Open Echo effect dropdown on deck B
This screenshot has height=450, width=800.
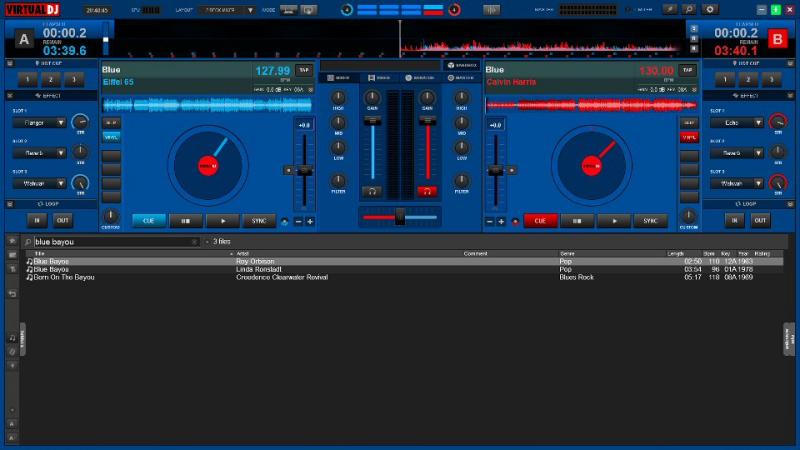point(737,123)
